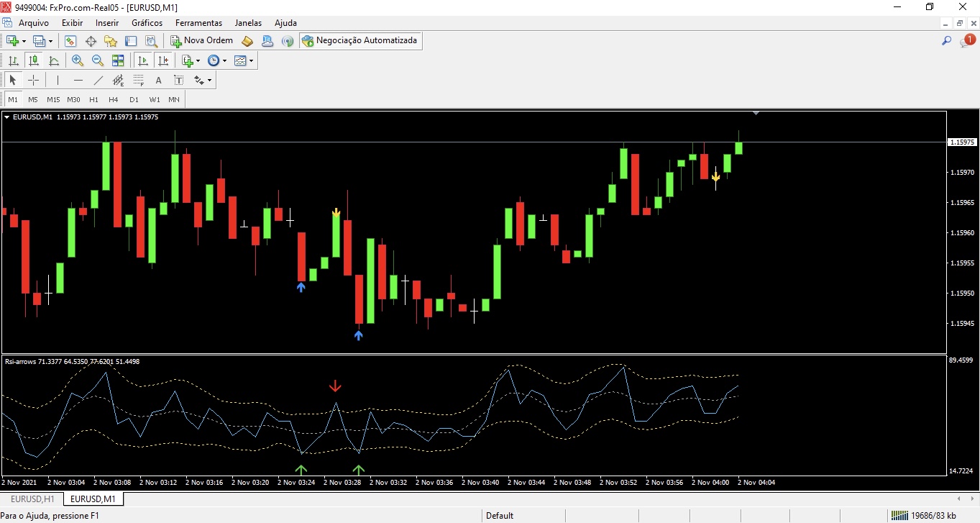This screenshot has width=980, height=523.
Task: Select the H1 timeframe
Action: pyautogui.click(x=93, y=99)
